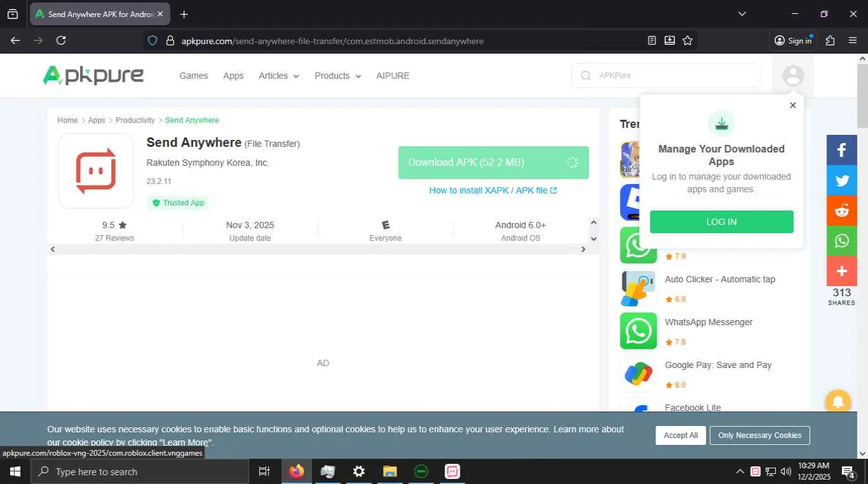Screen dimensions: 868x484
Task: Open the Auto Clicker app thumbnail
Action: (638, 288)
